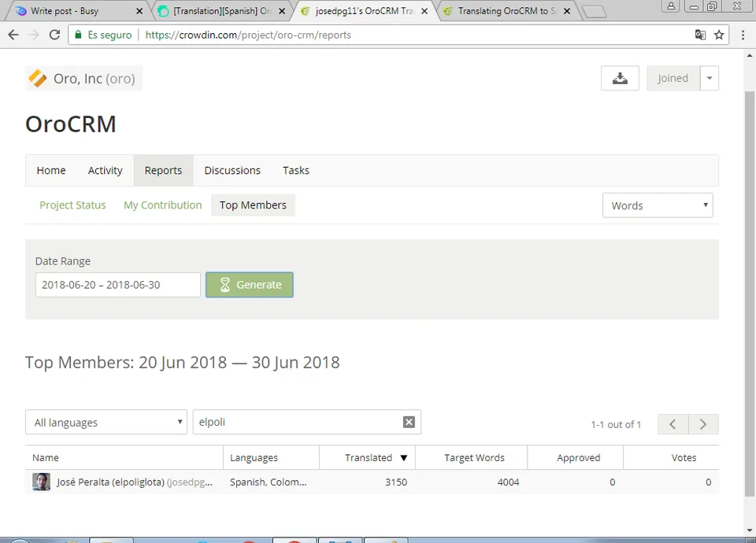Click the green Generate button
The height and width of the screenshot is (543, 756).
click(x=250, y=285)
